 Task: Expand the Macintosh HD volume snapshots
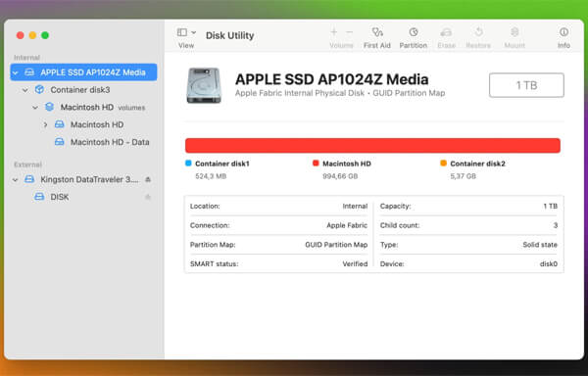45,124
